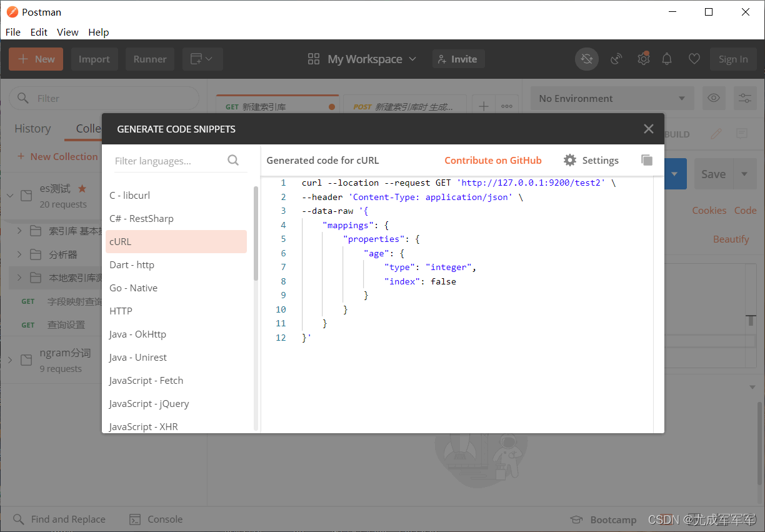Screen dimensions: 765x532
Task: Open Contribute on GitHub link
Action: pyautogui.click(x=493, y=160)
